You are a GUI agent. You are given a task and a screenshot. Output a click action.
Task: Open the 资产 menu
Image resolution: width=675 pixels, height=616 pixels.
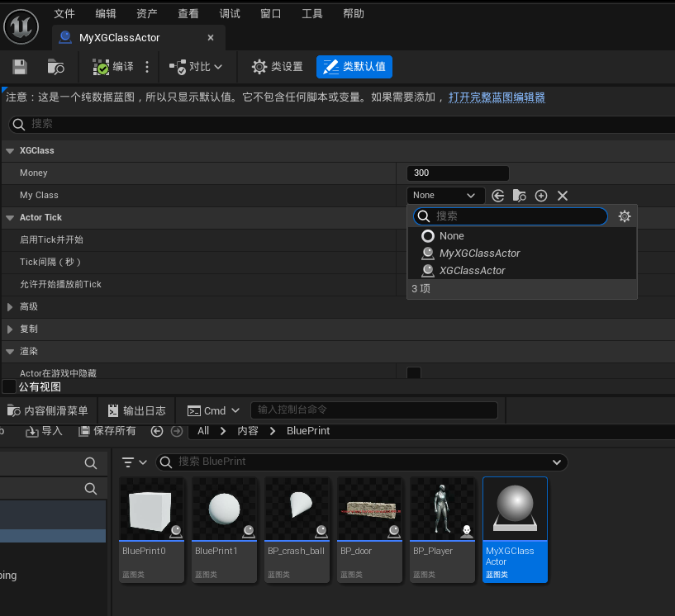tap(147, 14)
